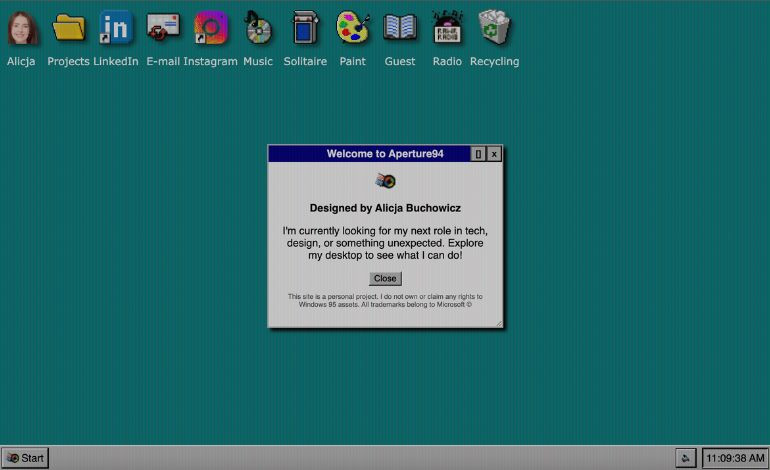Viewport: 770px width, 470px height.
Task: Click the dialog resize grip corner
Action: [499, 323]
